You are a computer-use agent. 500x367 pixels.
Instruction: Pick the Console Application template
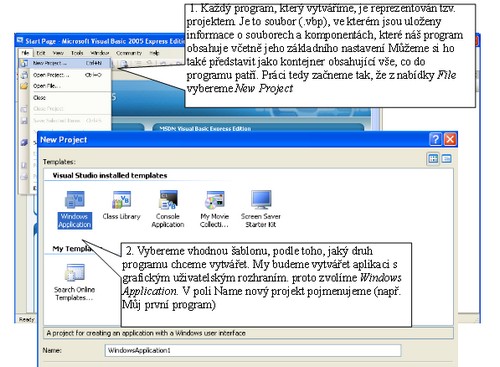tap(168, 209)
